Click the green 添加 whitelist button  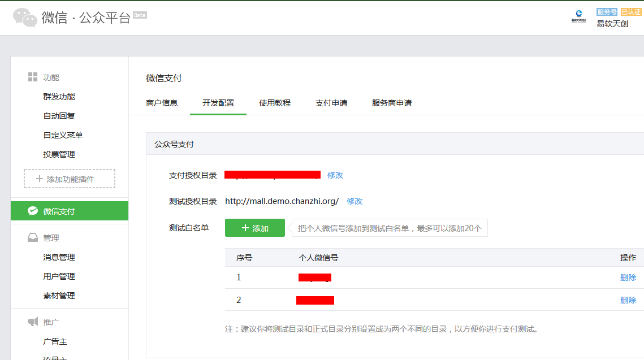(x=254, y=228)
